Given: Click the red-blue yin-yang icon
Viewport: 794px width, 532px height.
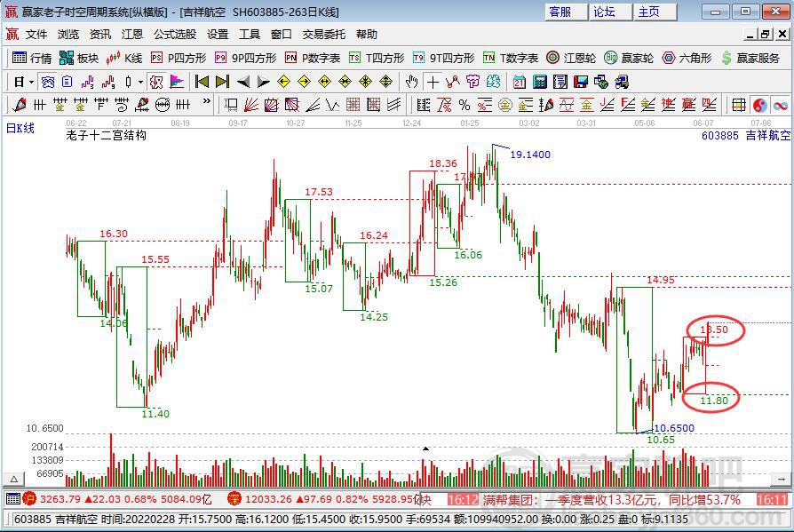Looking at the screenshot, I should click(760, 106).
